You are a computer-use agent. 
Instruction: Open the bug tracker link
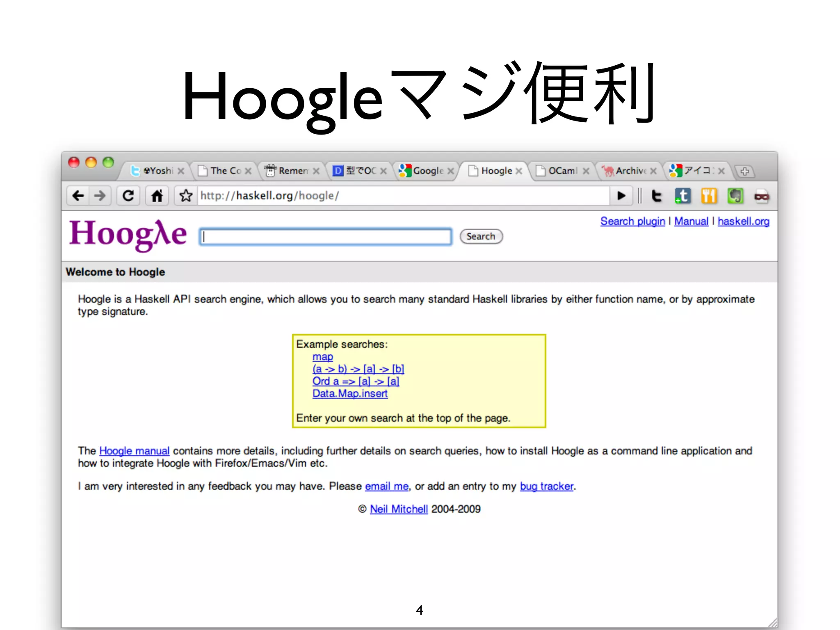click(546, 486)
